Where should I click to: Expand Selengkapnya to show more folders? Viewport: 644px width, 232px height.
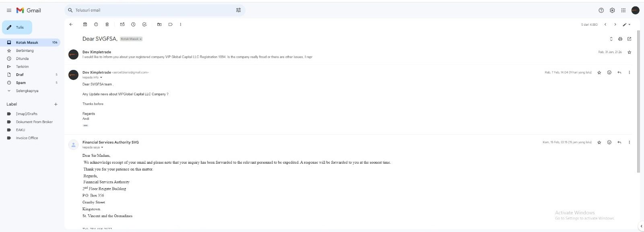[27, 91]
